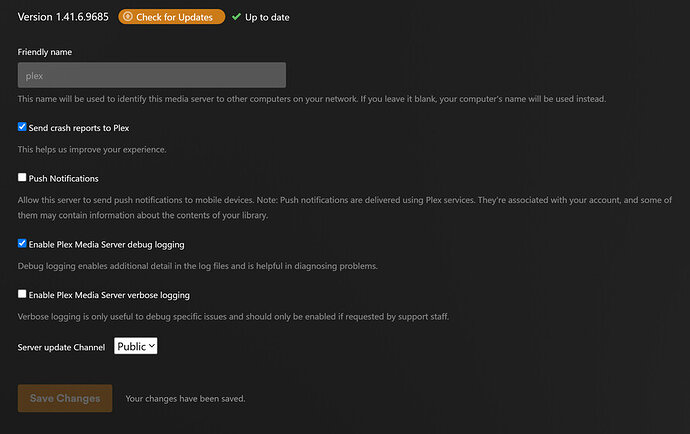The image size is (690, 434).
Task: Click the arrow on the Public dropdown
Action: point(151,346)
